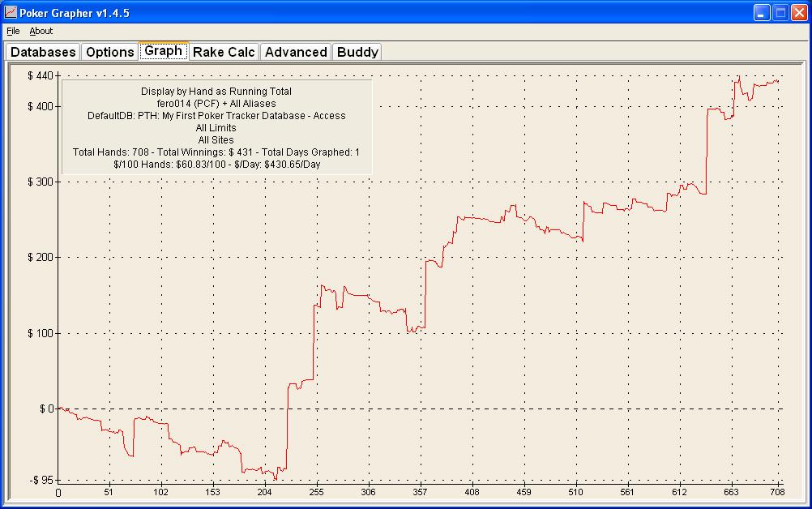The image size is (812, 509).
Task: Open the Rake Calc tab
Action: pos(224,52)
